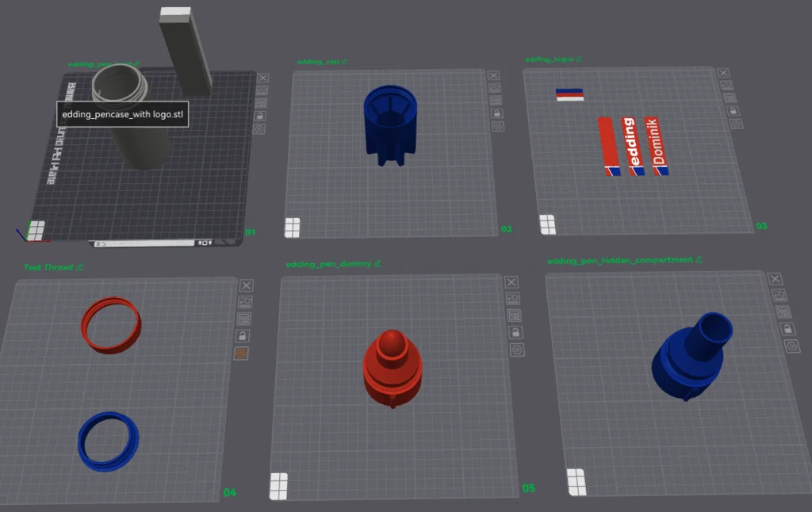
Task: Open edding_pen_hidden_compartment plate settings
Action: tap(792, 346)
